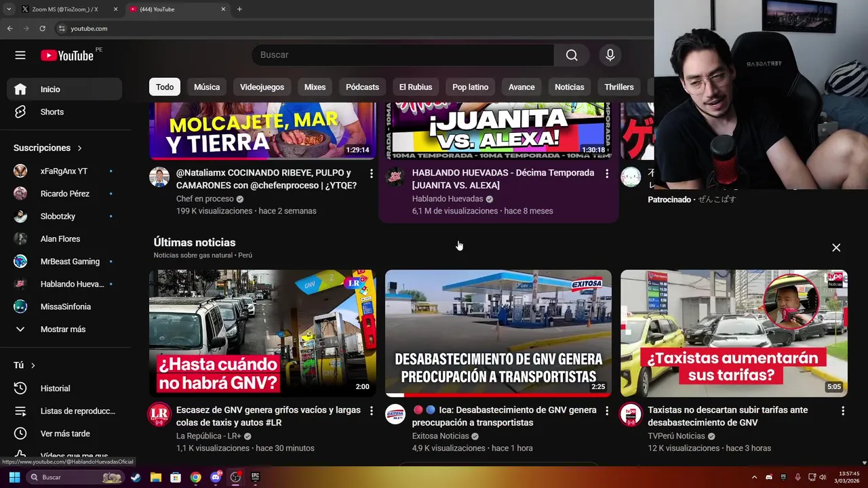This screenshot has width=868, height=488.
Task: Open system volume control in tray
Action: tap(823, 477)
